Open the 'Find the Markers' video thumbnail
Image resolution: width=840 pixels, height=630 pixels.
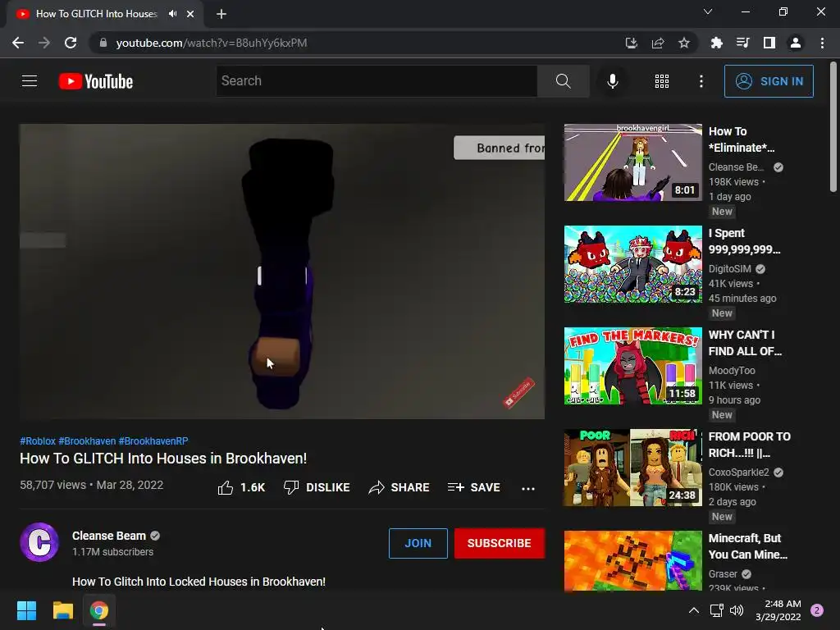632,366
